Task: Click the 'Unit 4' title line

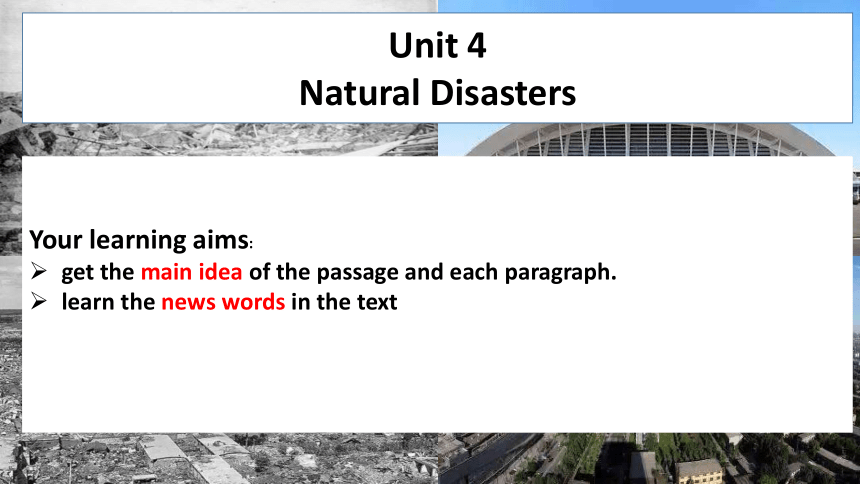Action: 437,45
